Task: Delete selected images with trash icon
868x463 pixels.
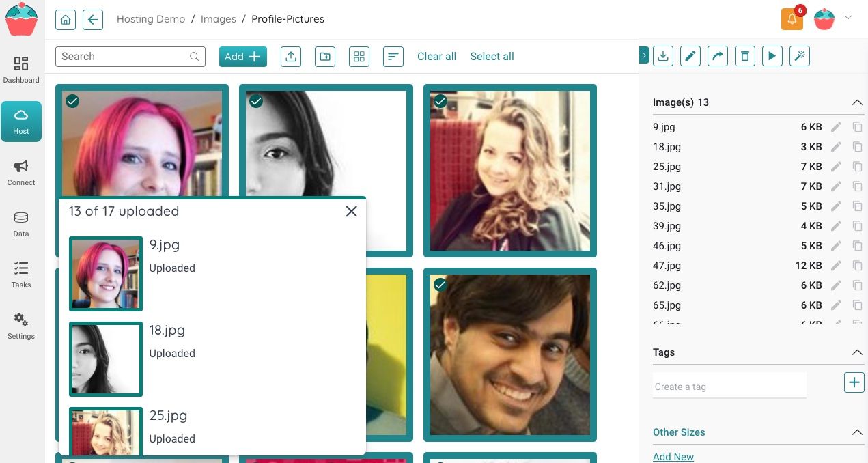Action: (745, 56)
